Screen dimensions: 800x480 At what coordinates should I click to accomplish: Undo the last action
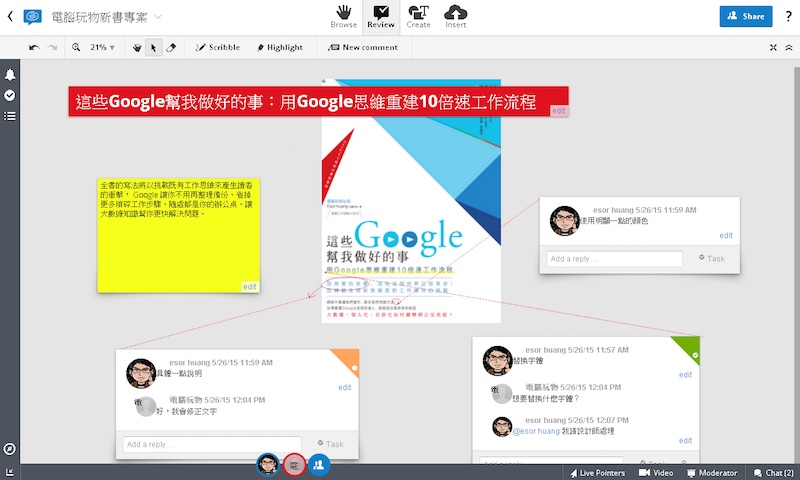(x=34, y=47)
